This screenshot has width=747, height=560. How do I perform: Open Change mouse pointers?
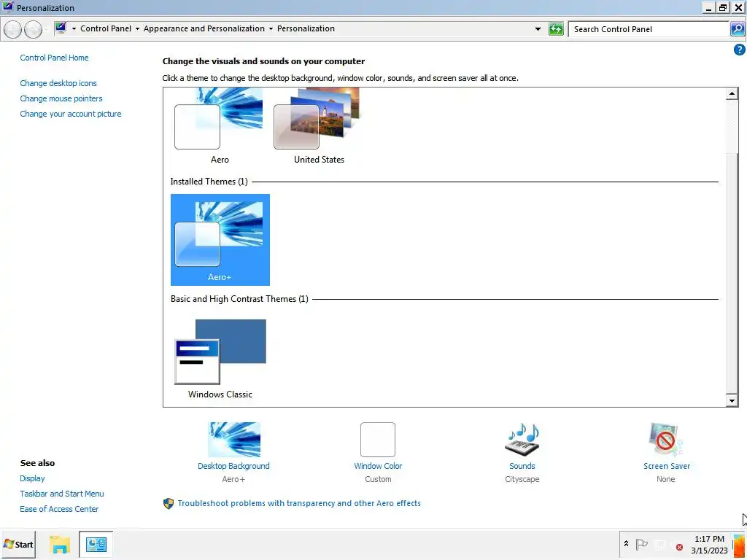click(61, 98)
